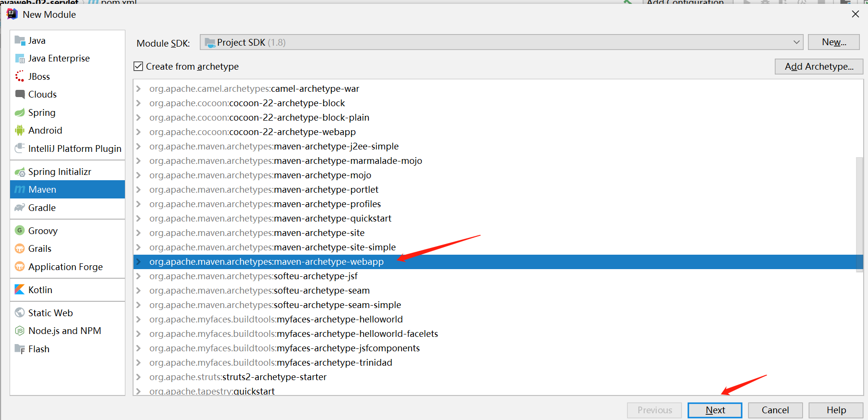Select Spring module type

67,112
